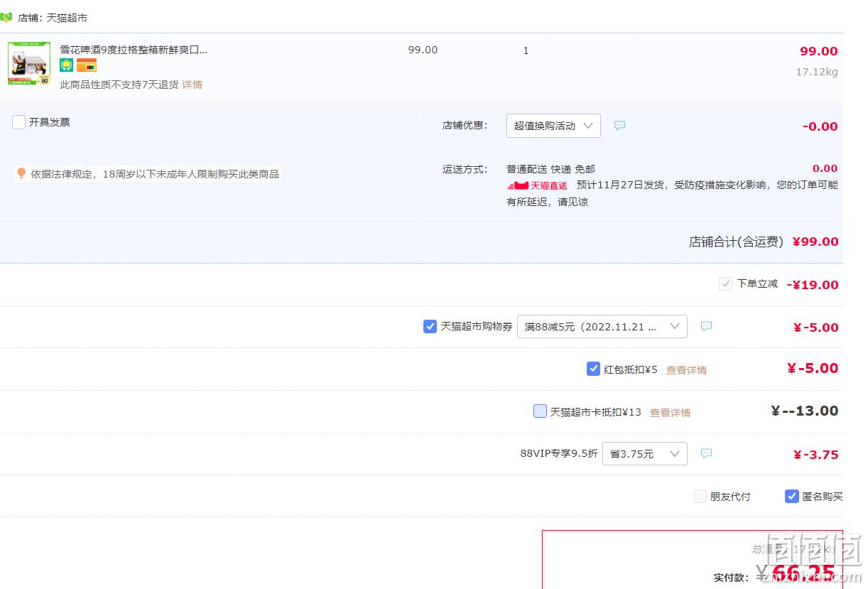Image resolution: width=868 pixels, height=589 pixels.
Task: Open 查看详情 link for 红包抵扣
Action: point(686,370)
